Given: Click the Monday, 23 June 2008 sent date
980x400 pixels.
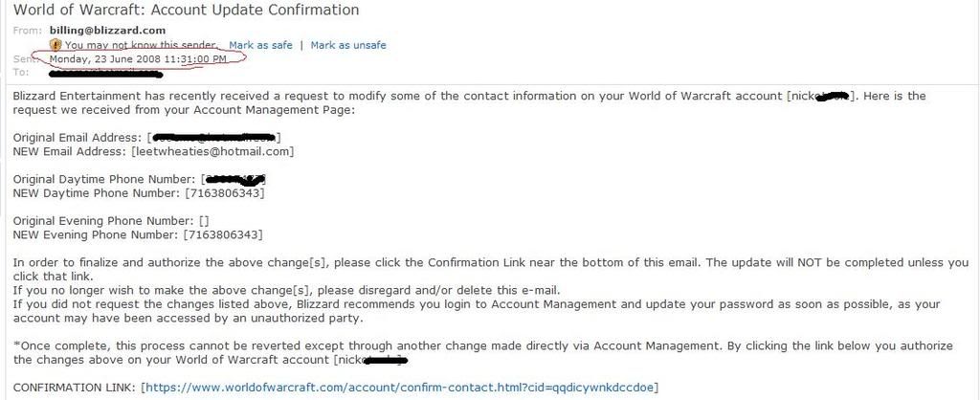Looking at the screenshot, I should coord(138,58).
